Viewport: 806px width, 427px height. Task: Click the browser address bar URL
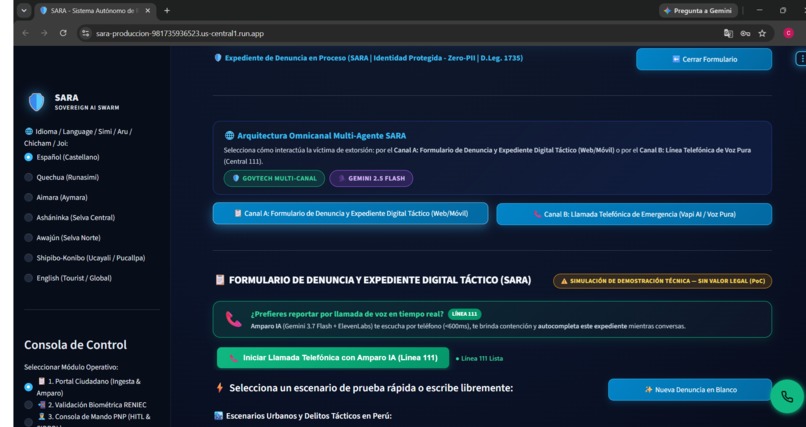(180, 33)
